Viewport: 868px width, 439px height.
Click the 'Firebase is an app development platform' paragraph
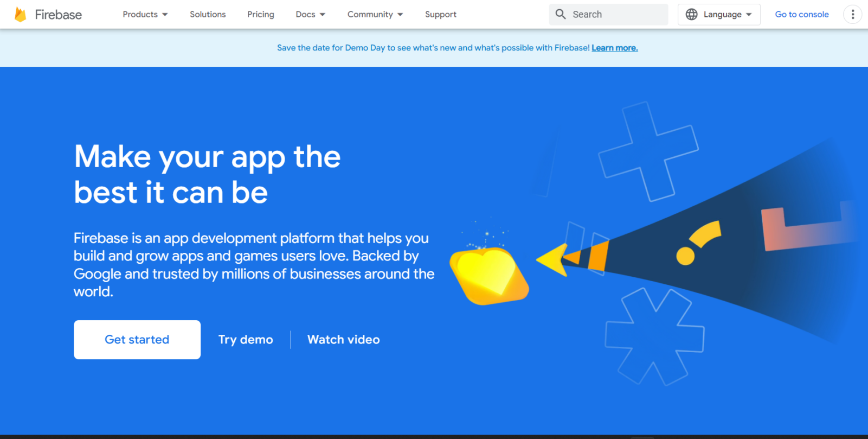254,265
